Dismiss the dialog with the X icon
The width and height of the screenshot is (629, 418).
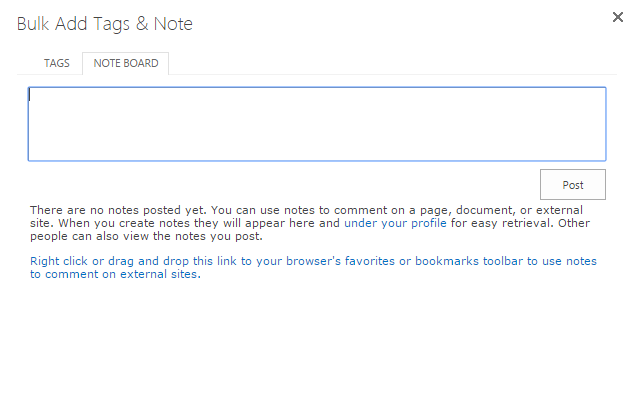pos(616,17)
